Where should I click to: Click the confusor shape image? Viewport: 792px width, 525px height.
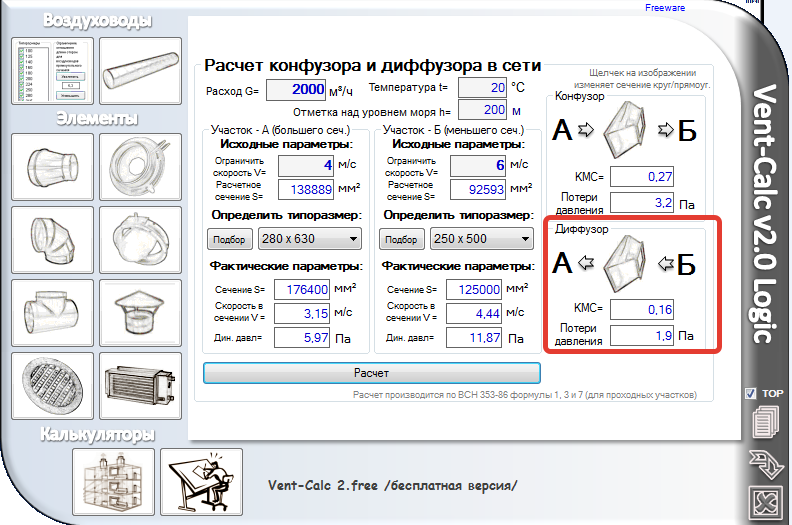(x=625, y=129)
